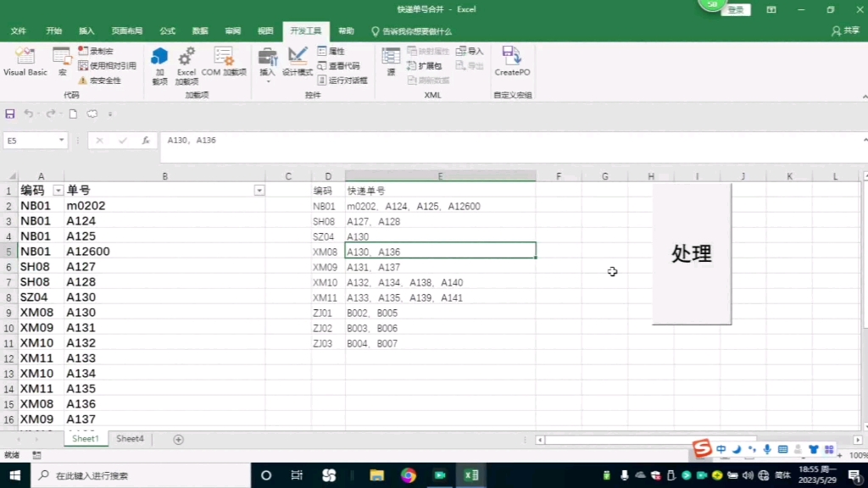Open the filter dropdown on 编码 header
This screenshot has height=488, width=868.
pyautogui.click(x=57, y=190)
